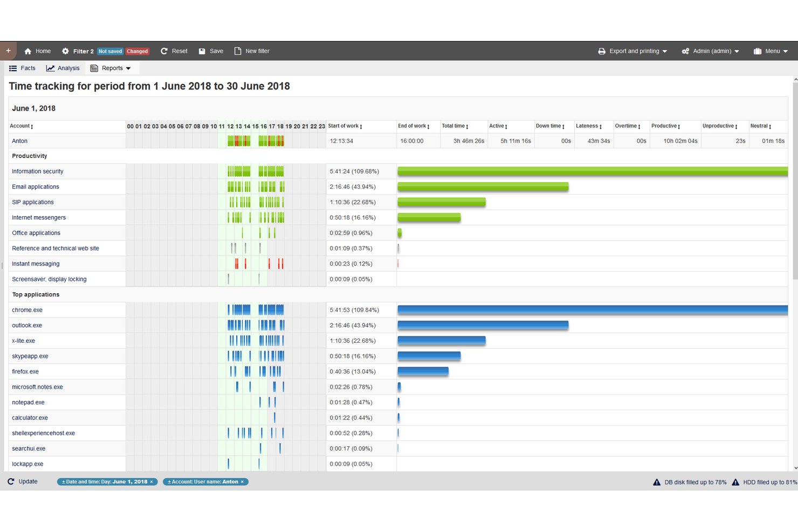This screenshot has height=532, width=798.
Task: Sort by the Productive column
Action: point(665,126)
